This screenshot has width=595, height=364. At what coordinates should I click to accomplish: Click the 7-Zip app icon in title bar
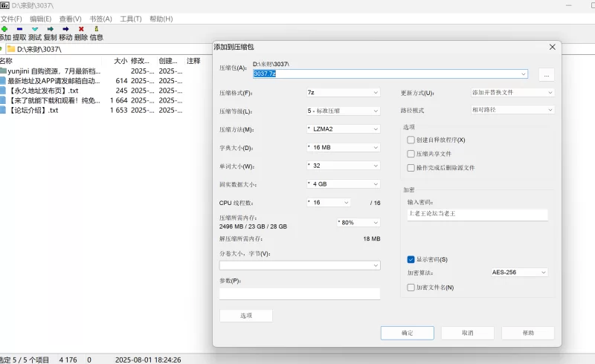click(x=4, y=5)
